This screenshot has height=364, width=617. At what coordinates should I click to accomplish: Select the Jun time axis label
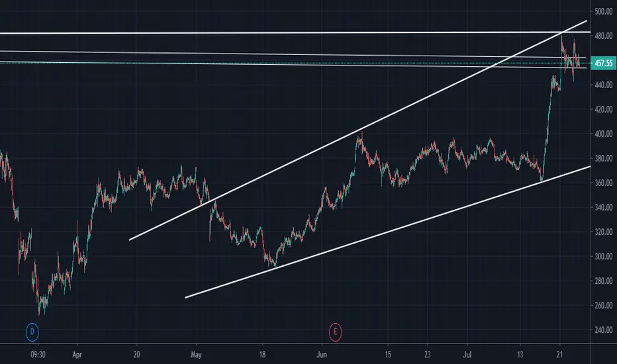(322, 355)
